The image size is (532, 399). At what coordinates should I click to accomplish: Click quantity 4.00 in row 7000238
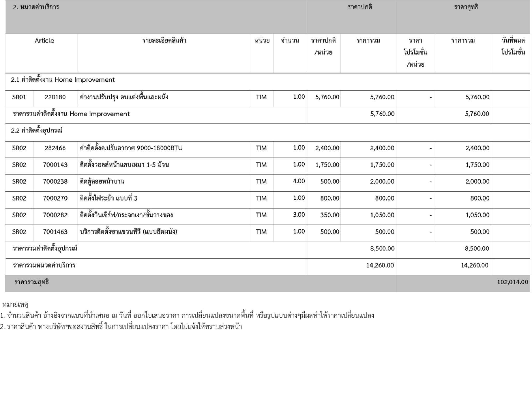(x=299, y=181)
